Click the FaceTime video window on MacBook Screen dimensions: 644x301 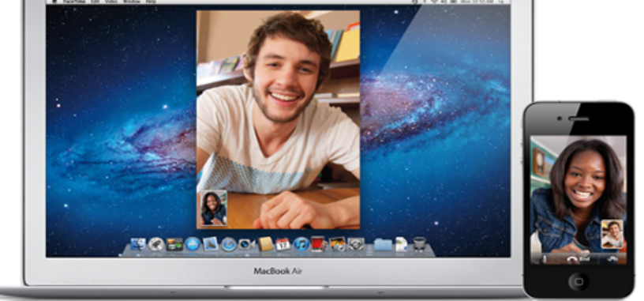point(278,119)
